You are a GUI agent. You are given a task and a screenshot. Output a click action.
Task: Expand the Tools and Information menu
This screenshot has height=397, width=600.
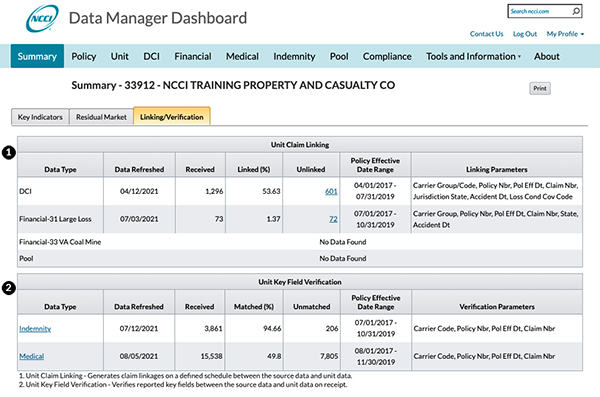473,56
